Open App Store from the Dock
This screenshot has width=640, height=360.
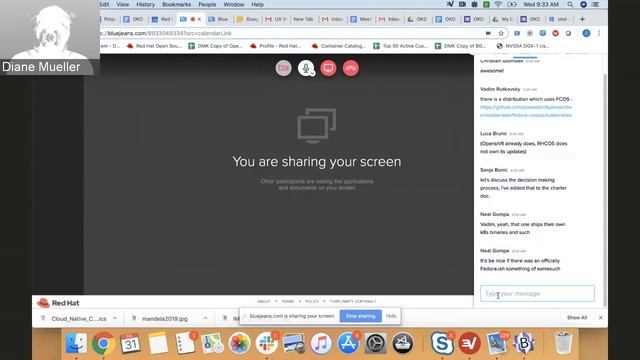click(x=348, y=343)
